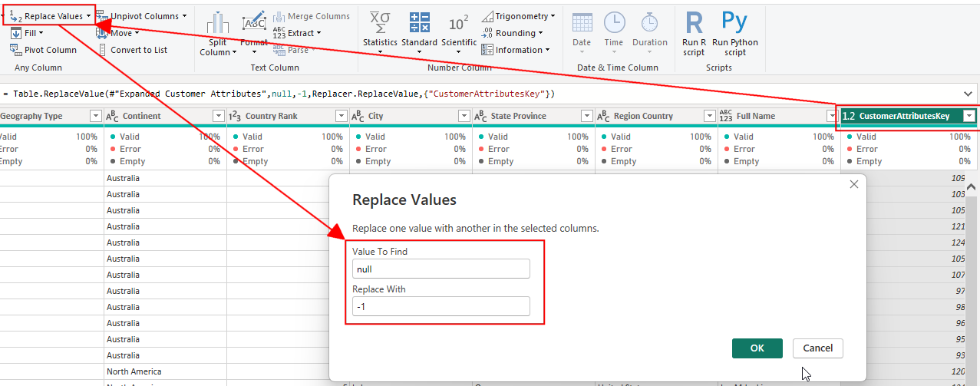Select the Continent column header

click(x=165, y=116)
